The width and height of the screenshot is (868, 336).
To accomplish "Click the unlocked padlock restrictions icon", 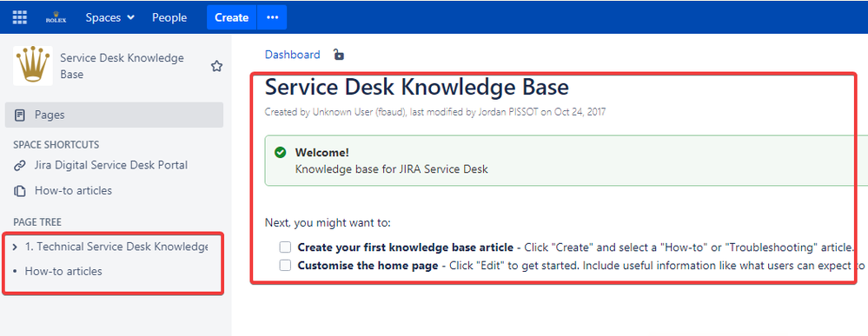I will pos(338,54).
